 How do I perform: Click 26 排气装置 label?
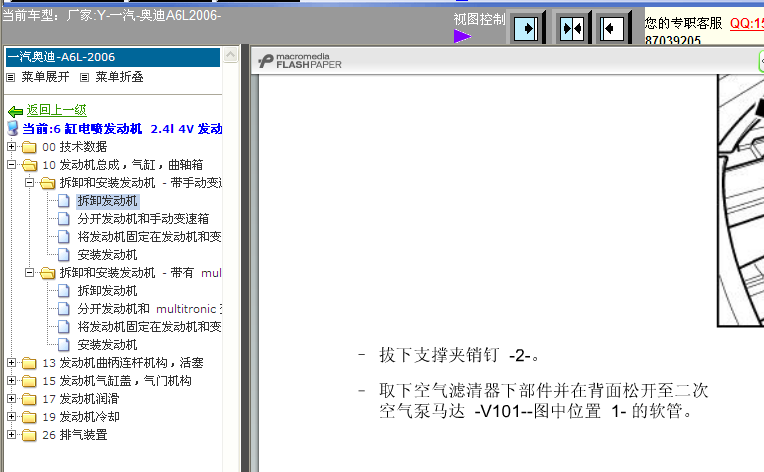point(75,435)
